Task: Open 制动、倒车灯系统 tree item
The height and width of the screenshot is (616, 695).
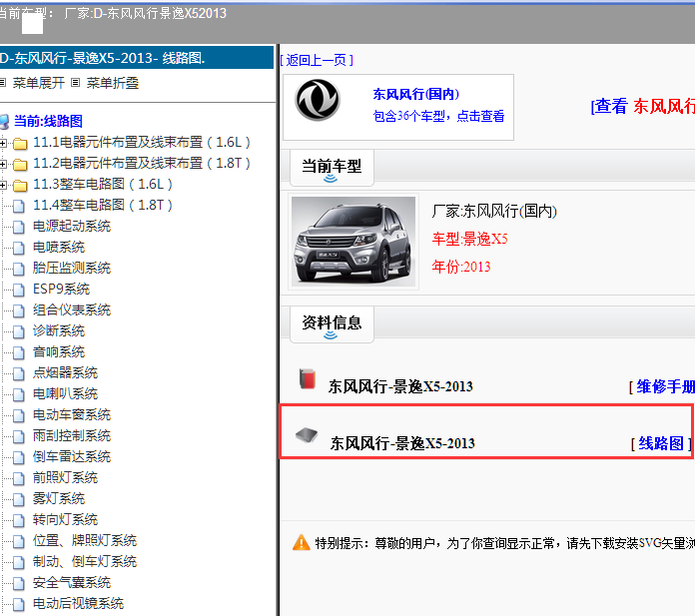Action: pyautogui.click(x=85, y=561)
